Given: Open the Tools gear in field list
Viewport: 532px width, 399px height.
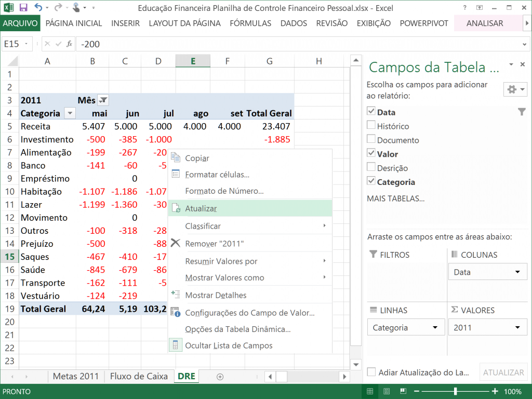Looking at the screenshot, I should pyautogui.click(x=515, y=89).
